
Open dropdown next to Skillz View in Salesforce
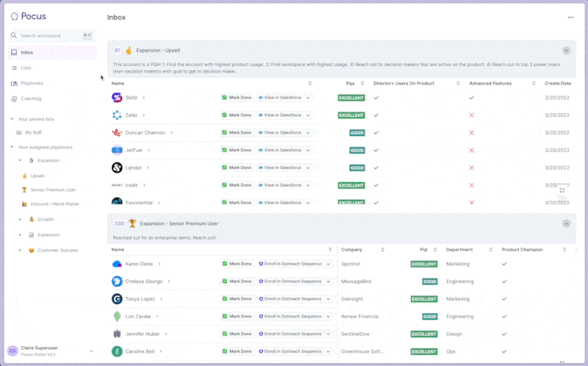click(308, 98)
